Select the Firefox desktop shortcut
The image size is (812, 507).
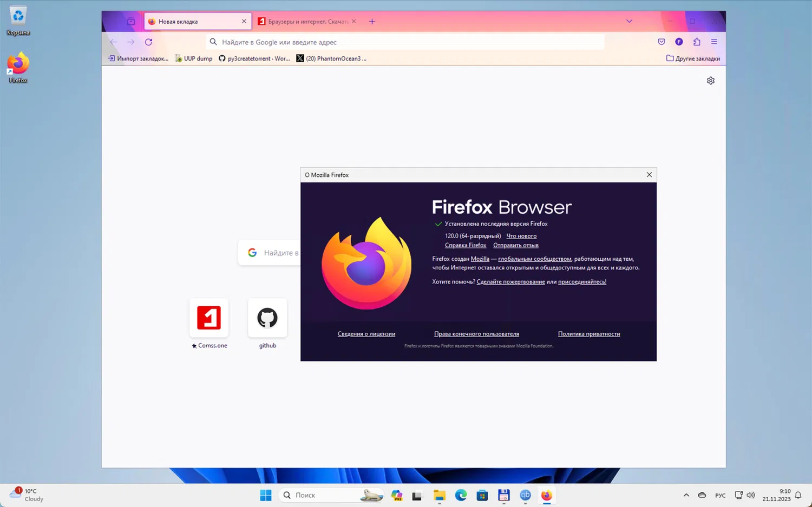[x=18, y=68]
